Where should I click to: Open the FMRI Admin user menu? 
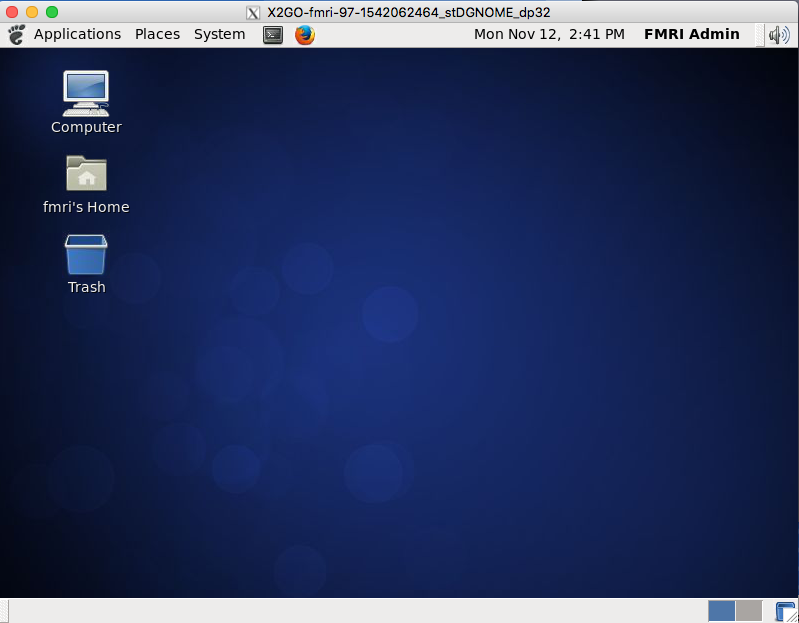click(x=691, y=34)
